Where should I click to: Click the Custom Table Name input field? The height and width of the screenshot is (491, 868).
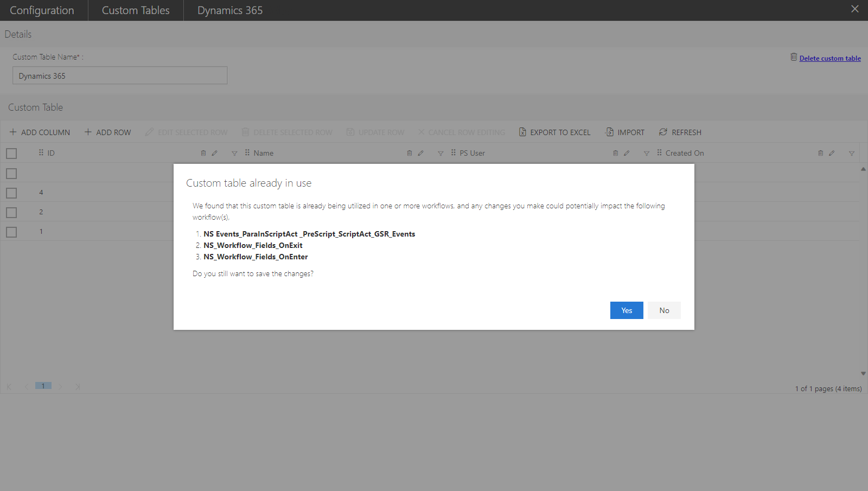(120, 75)
